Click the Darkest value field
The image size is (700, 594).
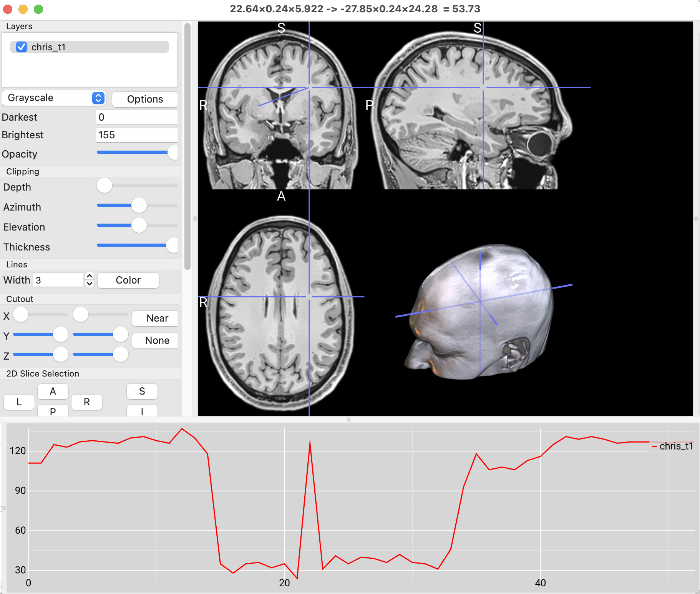click(x=136, y=117)
